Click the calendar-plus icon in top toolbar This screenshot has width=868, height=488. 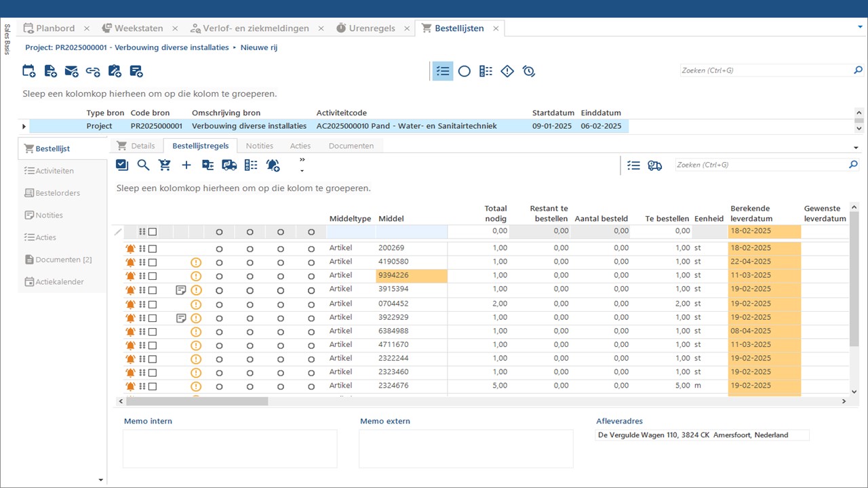pyautogui.click(x=28, y=71)
